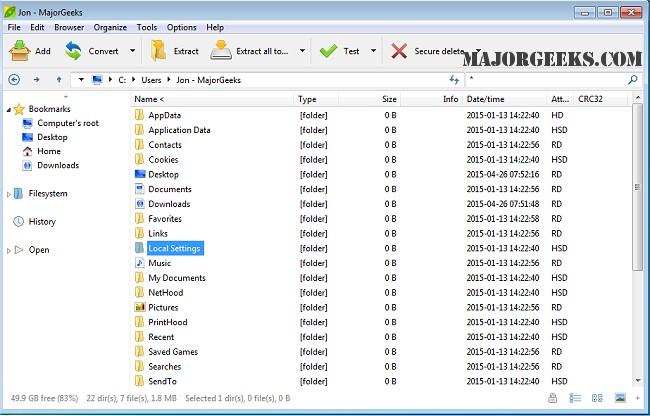Click the Convert archive icon
Viewport: 650px width, 416px height.
click(x=74, y=50)
